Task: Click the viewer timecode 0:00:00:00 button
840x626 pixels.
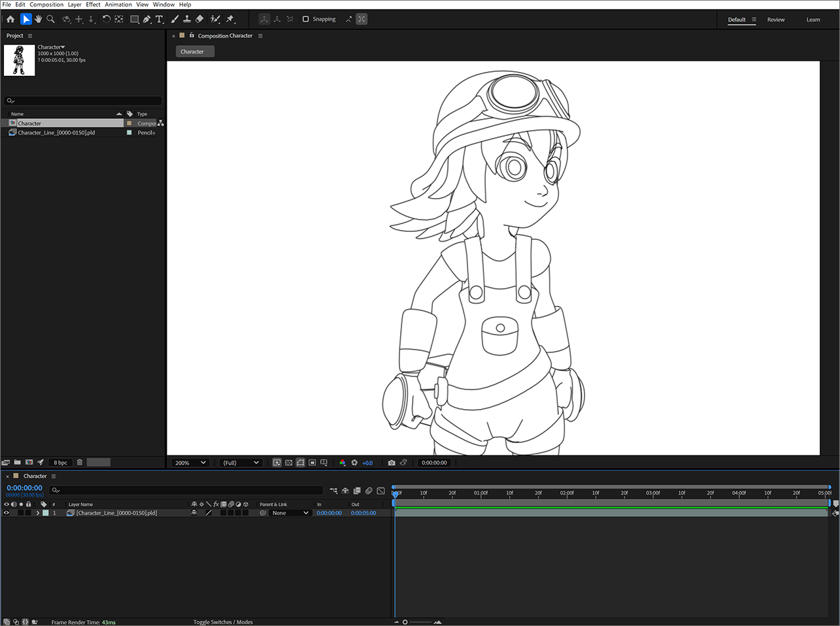Action: click(435, 463)
